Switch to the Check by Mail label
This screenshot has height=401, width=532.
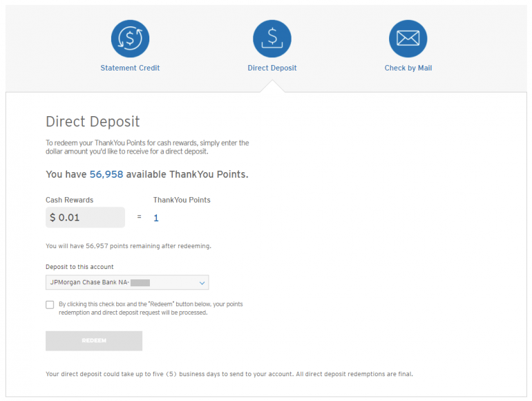408,68
